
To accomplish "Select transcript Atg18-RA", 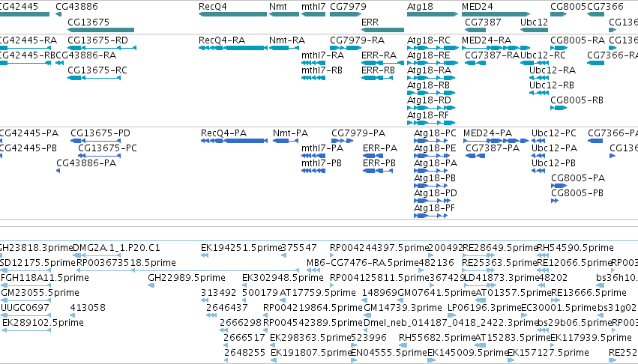I will [x=431, y=78].
